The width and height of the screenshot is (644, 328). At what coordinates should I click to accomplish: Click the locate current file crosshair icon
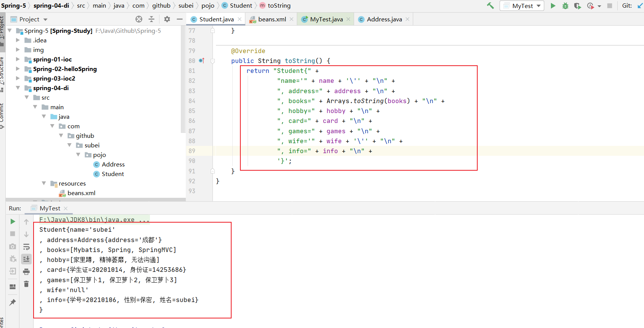pyautogui.click(x=139, y=19)
